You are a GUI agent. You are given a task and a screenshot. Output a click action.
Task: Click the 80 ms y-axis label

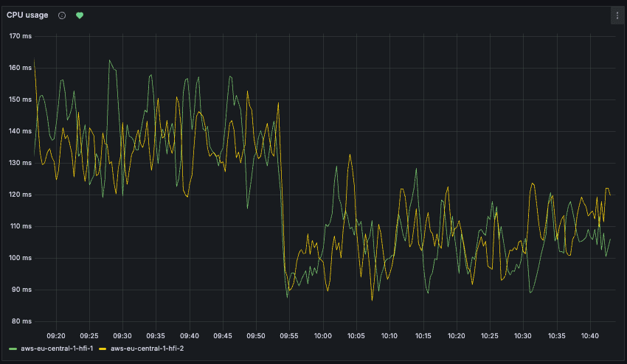[x=21, y=321]
